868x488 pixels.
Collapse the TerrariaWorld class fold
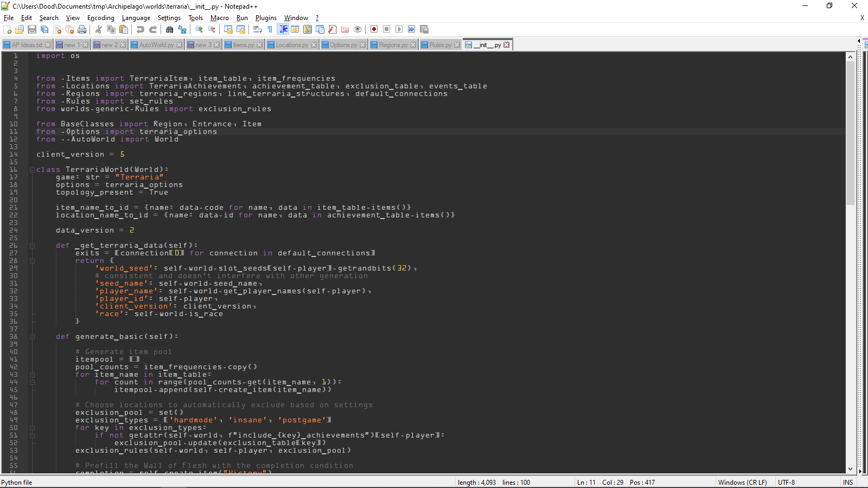[x=31, y=169]
